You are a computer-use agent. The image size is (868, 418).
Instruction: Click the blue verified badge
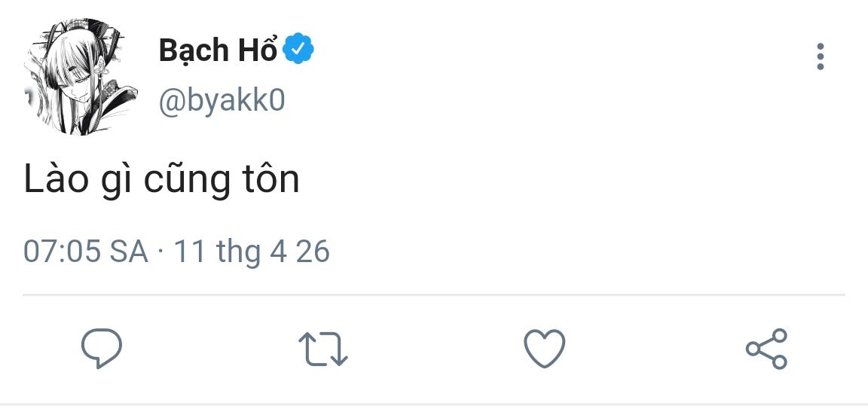pyautogui.click(x=298, y=50)
